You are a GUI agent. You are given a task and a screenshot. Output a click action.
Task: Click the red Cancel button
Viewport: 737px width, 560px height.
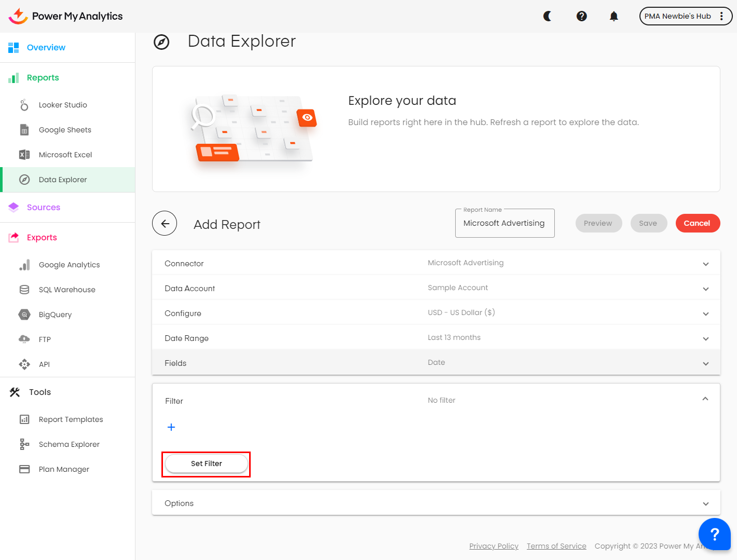pos(697,223)
